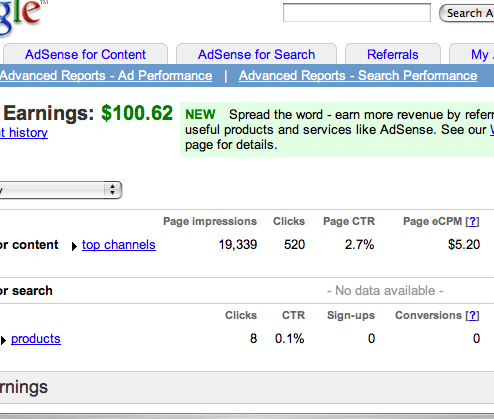Image resolution: width=494 pixels, height=419 pixels.
Task: Follow the link after 'See our' in the NEW banner
Action: 492,130
